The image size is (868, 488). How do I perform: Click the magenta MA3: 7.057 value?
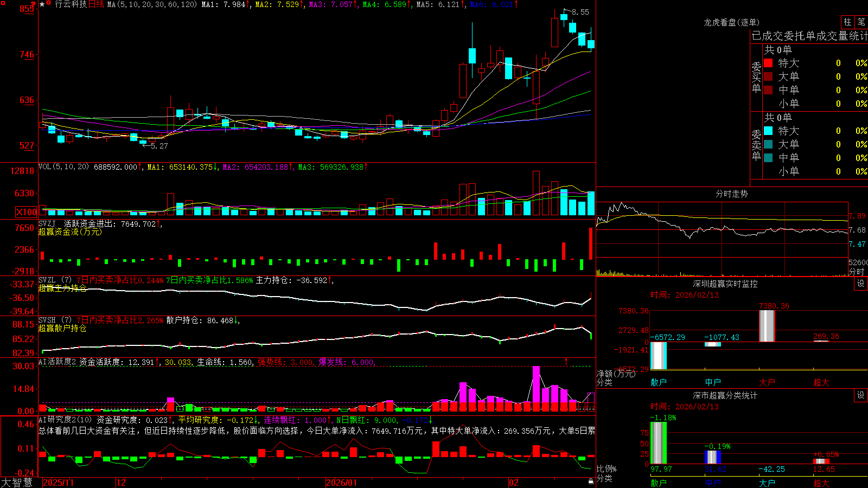(333, 4)
